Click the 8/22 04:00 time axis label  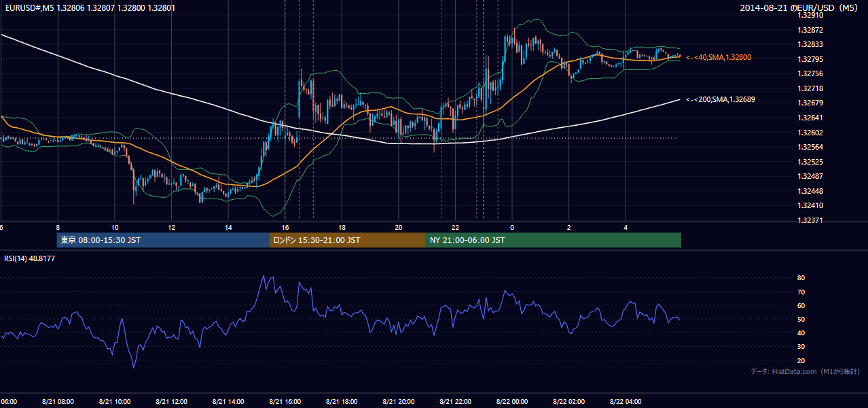(626, 401)
